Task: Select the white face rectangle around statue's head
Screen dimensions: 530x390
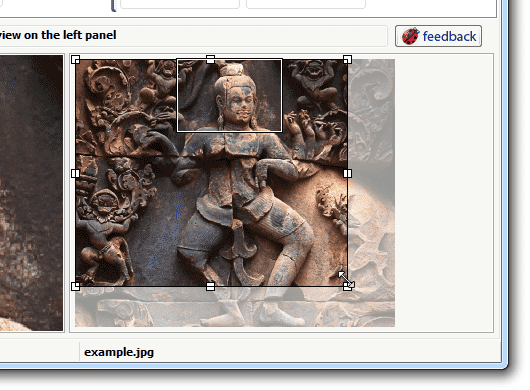Action: [x=230, y=95]
